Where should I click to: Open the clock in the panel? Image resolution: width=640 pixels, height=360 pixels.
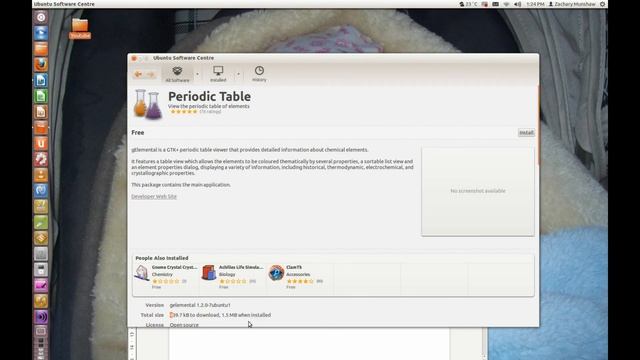coord(535,4)
